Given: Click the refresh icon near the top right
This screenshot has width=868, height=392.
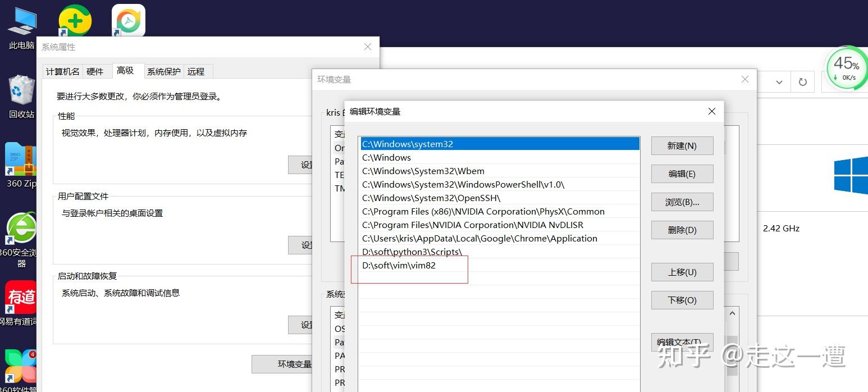Looking at the screenshot, I should [x=802, y=81].
